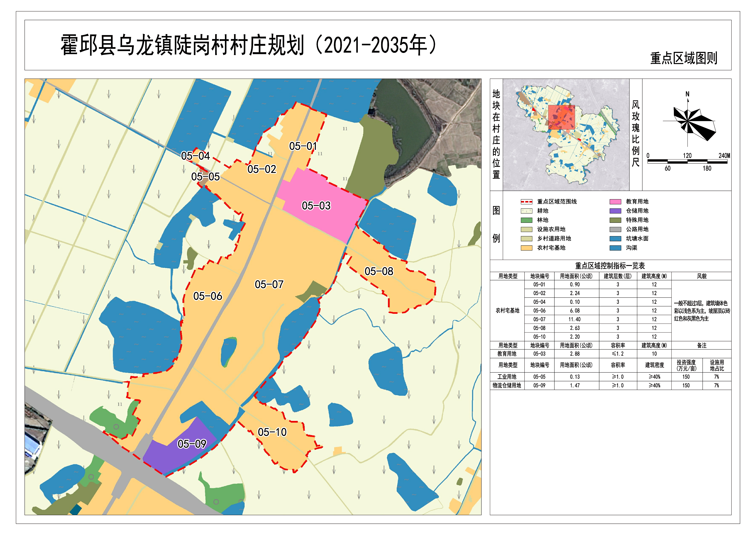756x535 pixels.
Task: Click the 11.40 area cell in the control table
Action: pos(575,319)
